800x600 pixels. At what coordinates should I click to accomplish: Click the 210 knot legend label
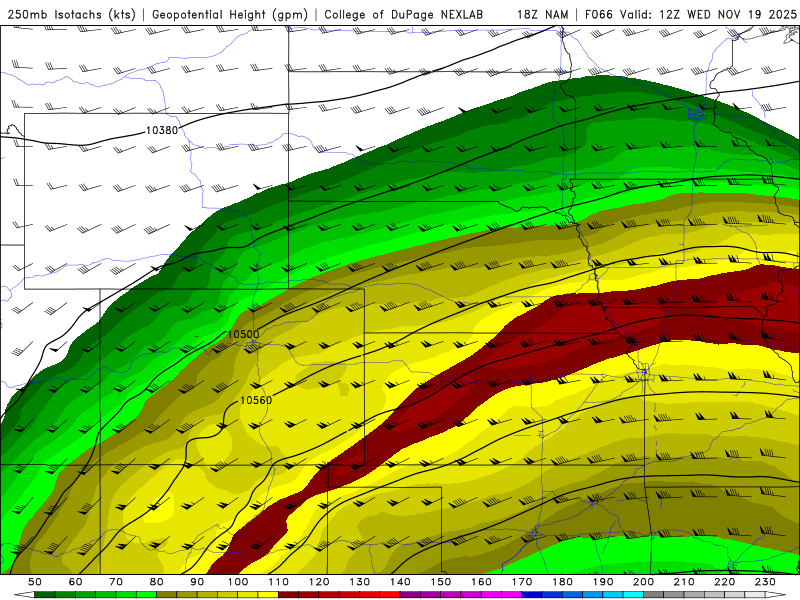point(684,582)
